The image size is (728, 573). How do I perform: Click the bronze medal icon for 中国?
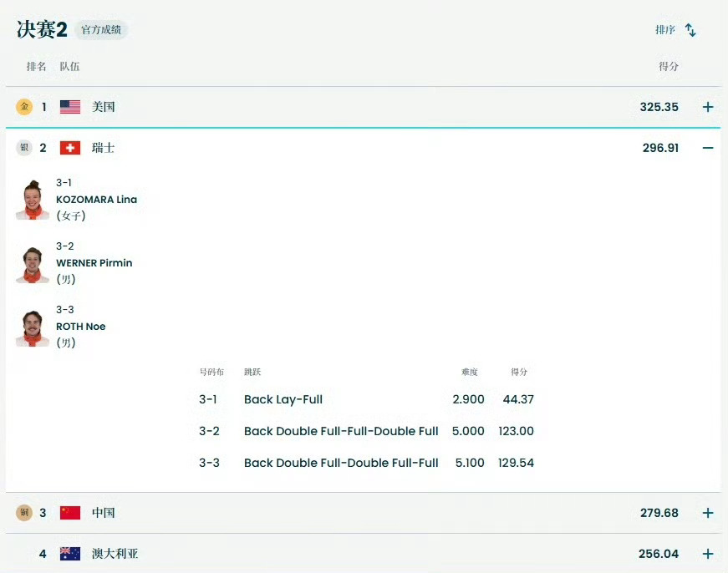(x=24, y=513)
